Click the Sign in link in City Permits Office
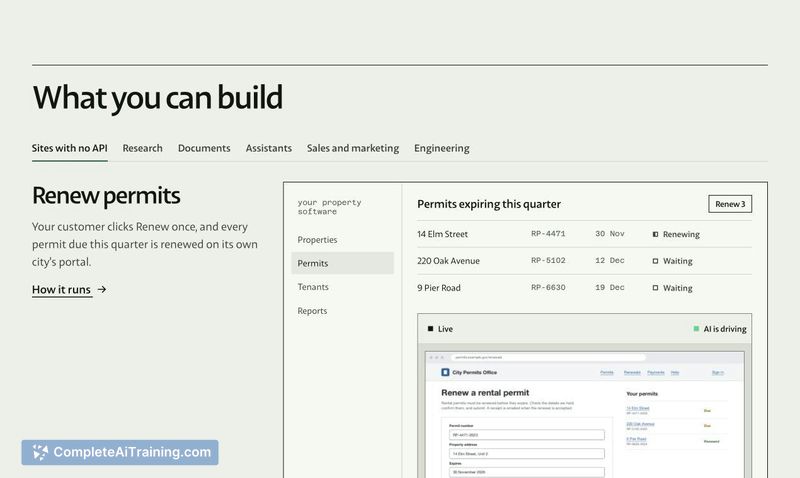 tap(717, 372)
